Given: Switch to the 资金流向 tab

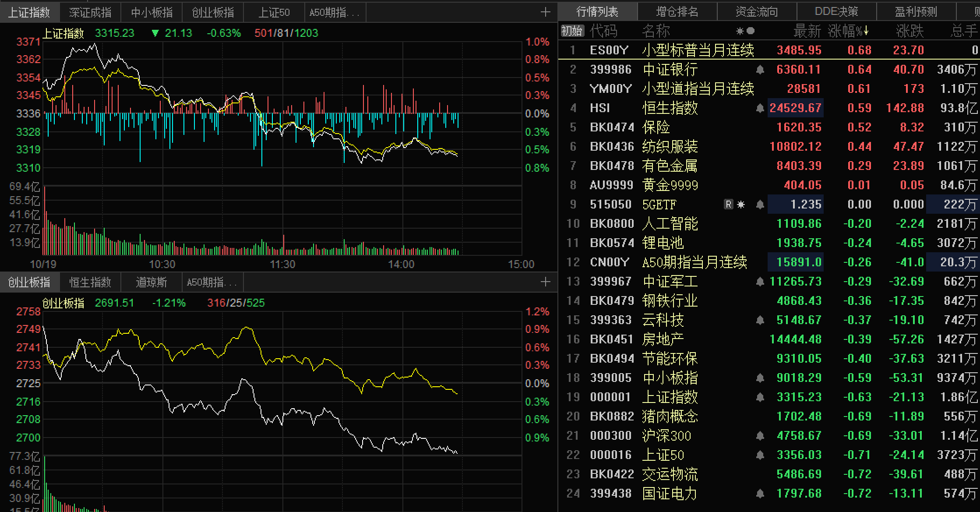Looking at the screenshot, I should pos(757,11).
